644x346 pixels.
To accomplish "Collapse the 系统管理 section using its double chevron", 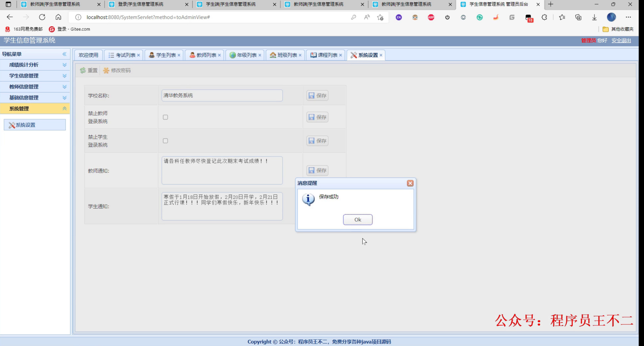I will [x=65, y=109].
